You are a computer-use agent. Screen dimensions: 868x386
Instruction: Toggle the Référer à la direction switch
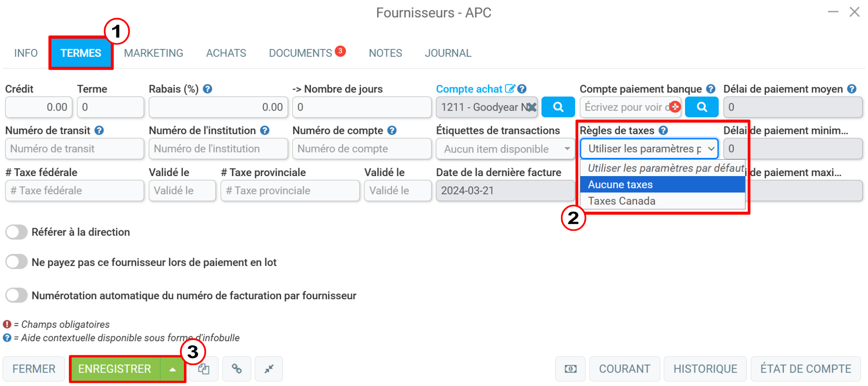(x=17, y=232)
